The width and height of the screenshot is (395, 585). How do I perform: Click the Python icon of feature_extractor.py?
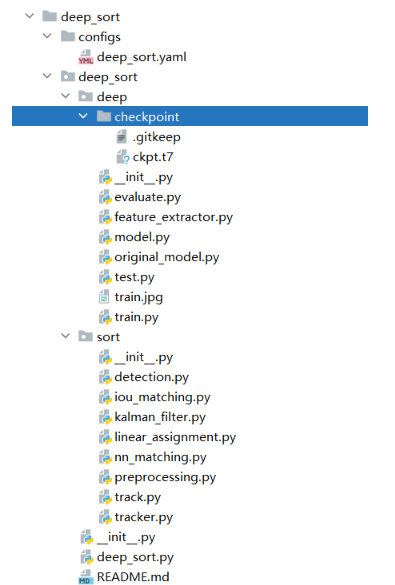point(105,217)
